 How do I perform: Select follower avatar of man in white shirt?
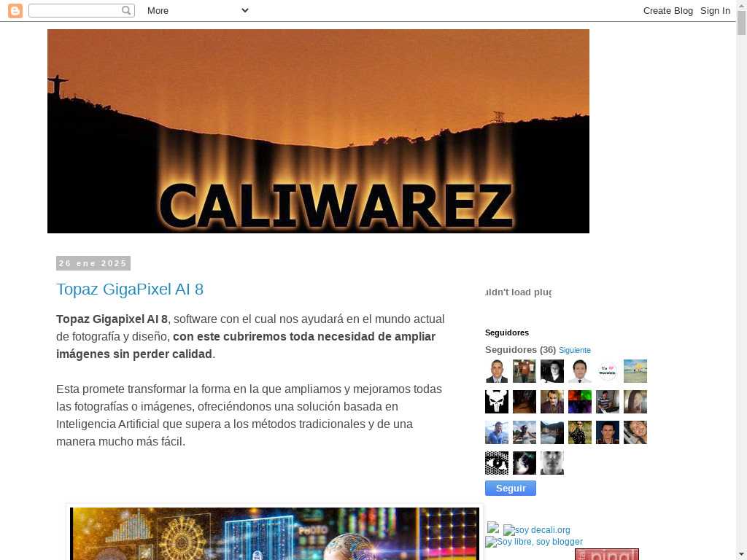580,371
